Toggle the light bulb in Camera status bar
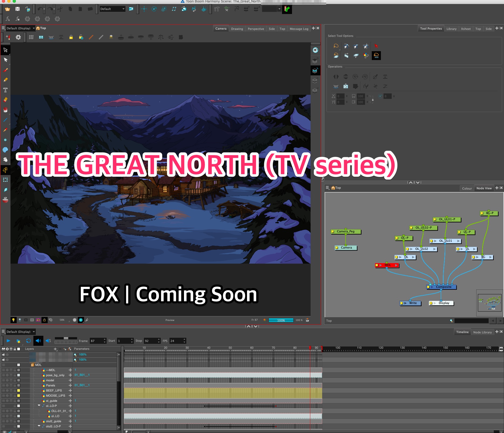Screen dimensions: 504x433 pyautogui.click(x=13, y=320)
